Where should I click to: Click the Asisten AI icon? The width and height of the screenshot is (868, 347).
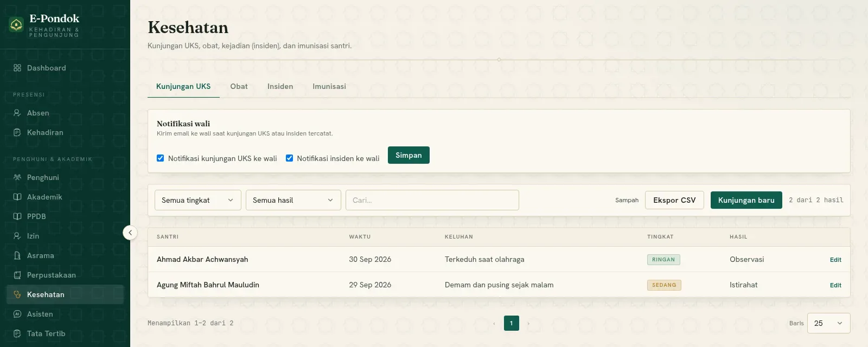[17, 314]
